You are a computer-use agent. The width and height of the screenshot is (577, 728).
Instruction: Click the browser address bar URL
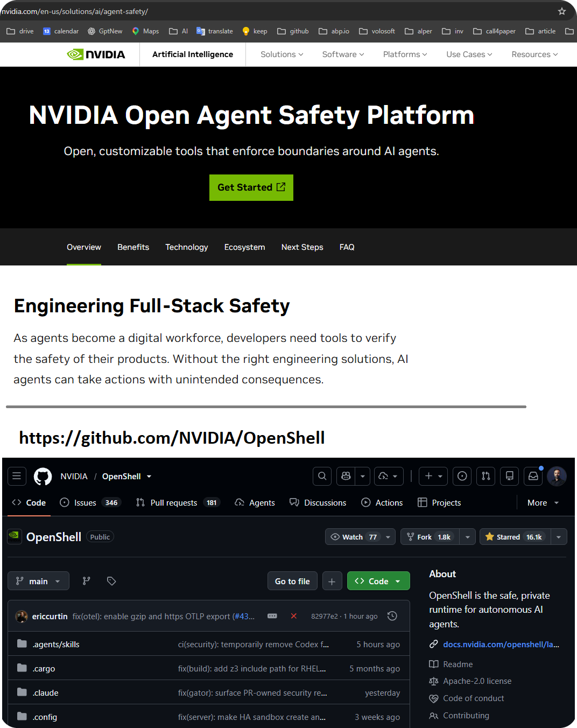click(75, 11)
